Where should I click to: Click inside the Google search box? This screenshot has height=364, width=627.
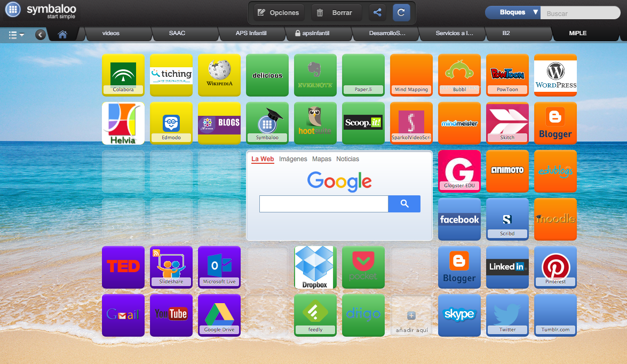323,204
